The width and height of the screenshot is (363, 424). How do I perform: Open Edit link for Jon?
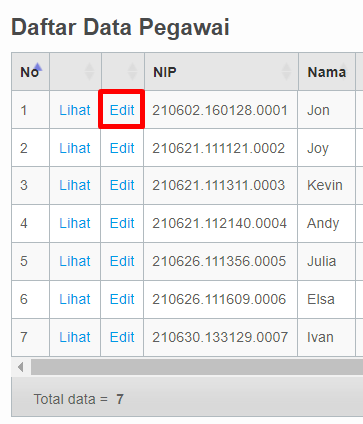122,110
